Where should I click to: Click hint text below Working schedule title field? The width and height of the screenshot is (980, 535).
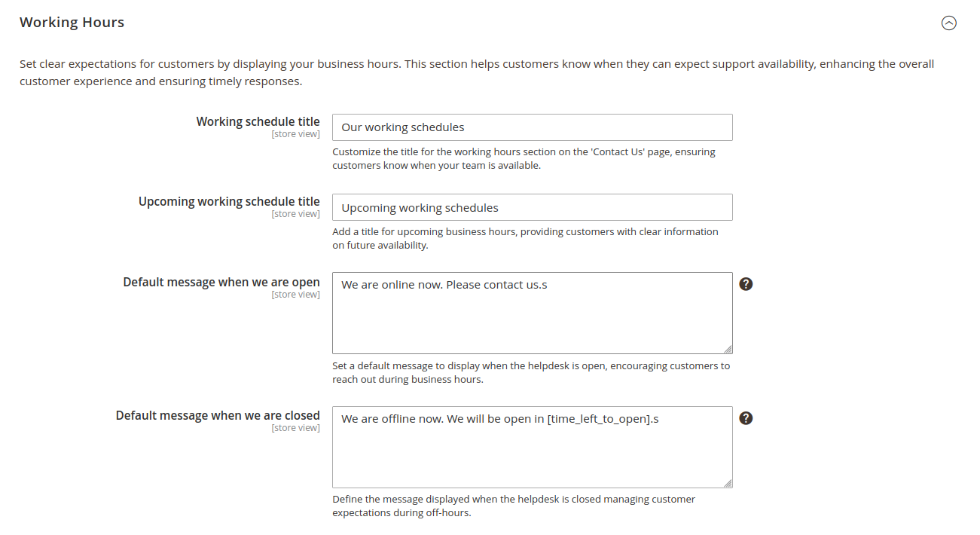[x=524, y=158]
